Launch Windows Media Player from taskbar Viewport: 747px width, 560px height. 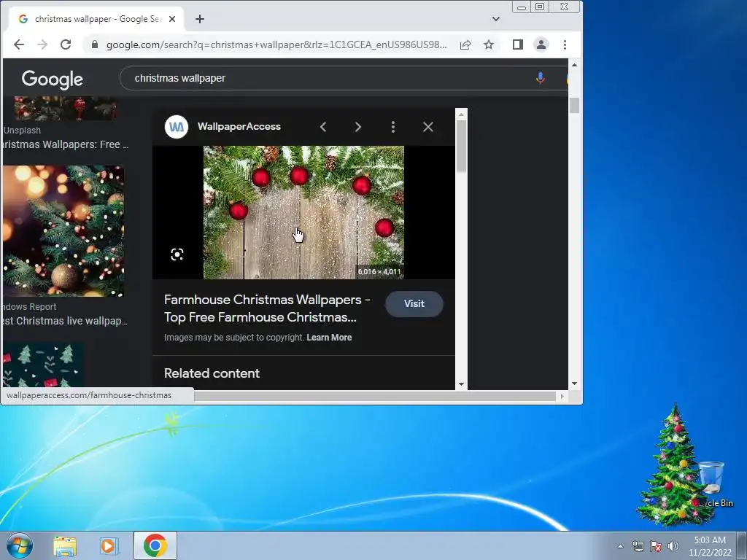109,545
